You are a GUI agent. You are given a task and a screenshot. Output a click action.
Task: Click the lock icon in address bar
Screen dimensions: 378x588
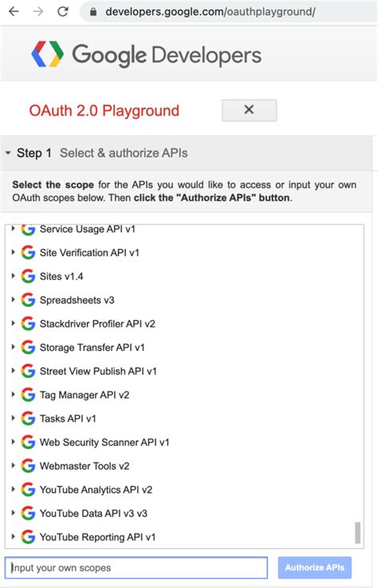[x=93, y=12]
